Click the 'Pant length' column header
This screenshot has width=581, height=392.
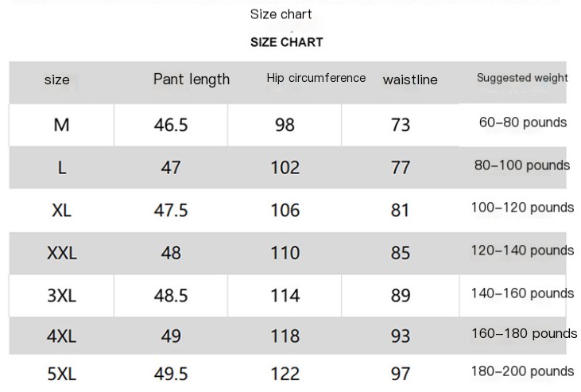191,79
